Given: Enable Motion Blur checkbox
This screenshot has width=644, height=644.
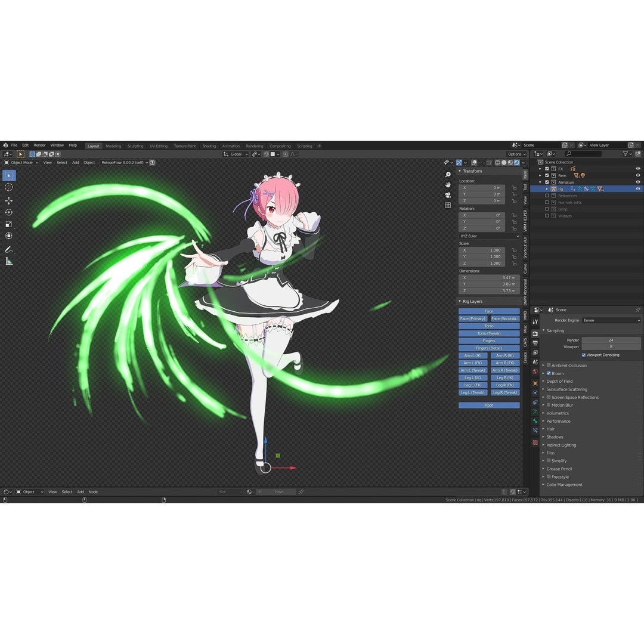Looking at the screenshot, I should coord(549,405).
